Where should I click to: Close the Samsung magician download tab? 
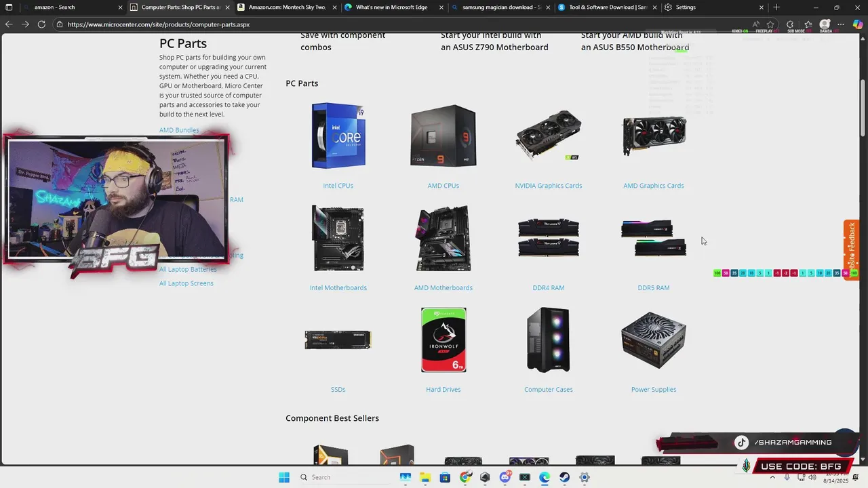click(548, 7)
